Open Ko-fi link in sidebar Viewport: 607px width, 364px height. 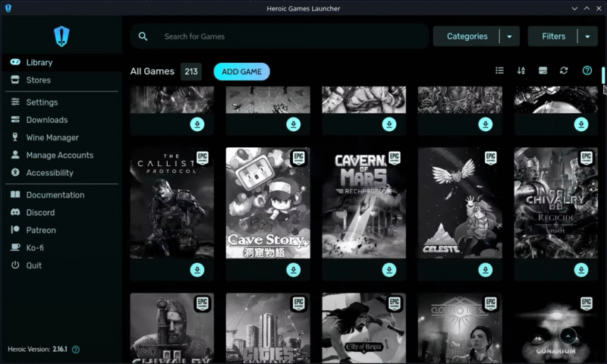click(61, 248)
